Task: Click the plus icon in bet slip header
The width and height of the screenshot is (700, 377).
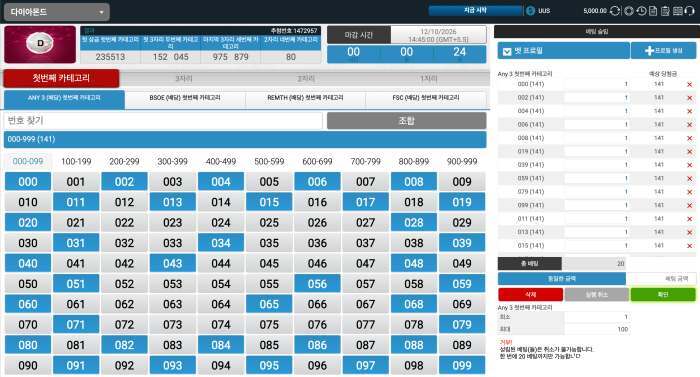Action: pos(650,51)
